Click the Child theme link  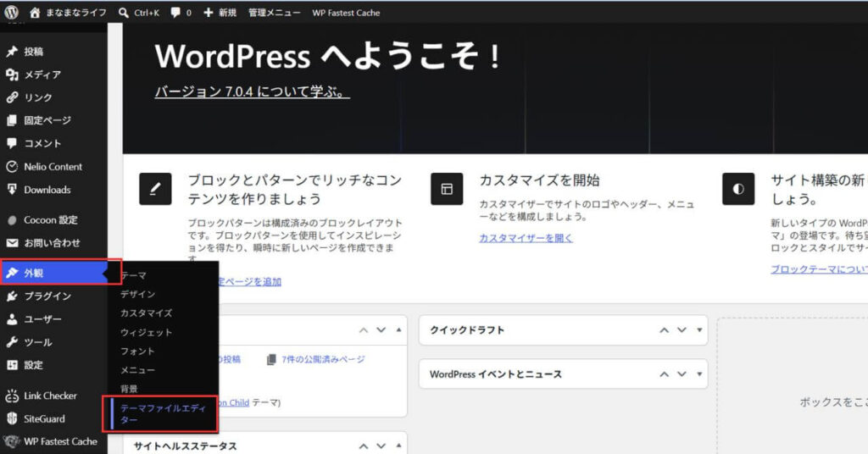pyautogui.click(x=234, y=402)
